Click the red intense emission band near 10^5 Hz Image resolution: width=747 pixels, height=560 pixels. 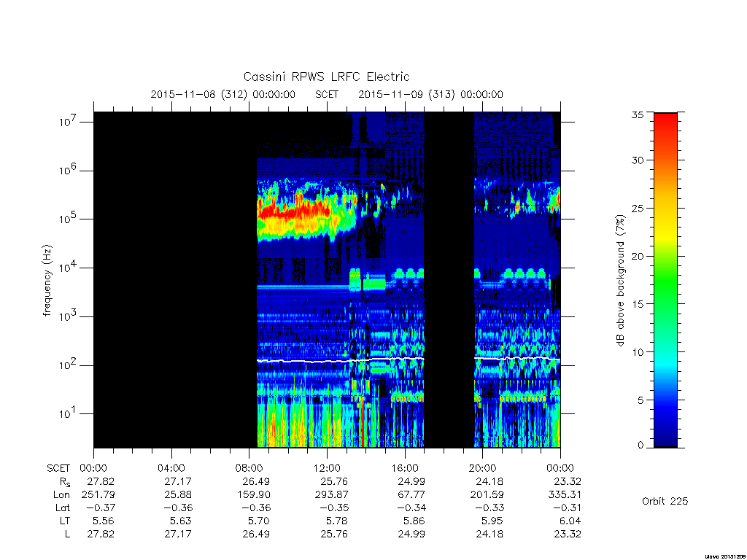(x=295, y=211)
